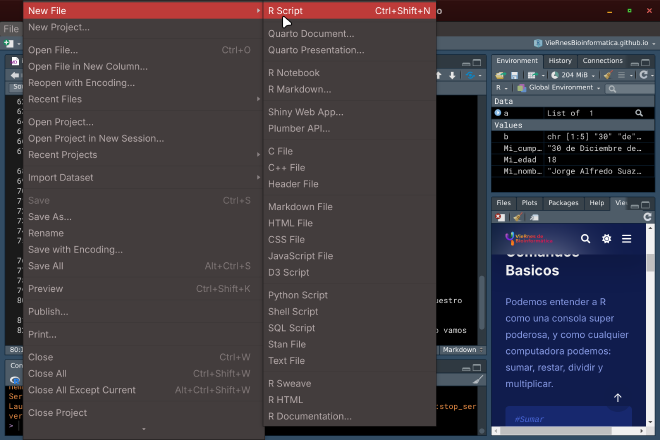The image size is (660, 440).
Task: Click the theme settings gear in the viewer page
Action: [x=606, y=239]
